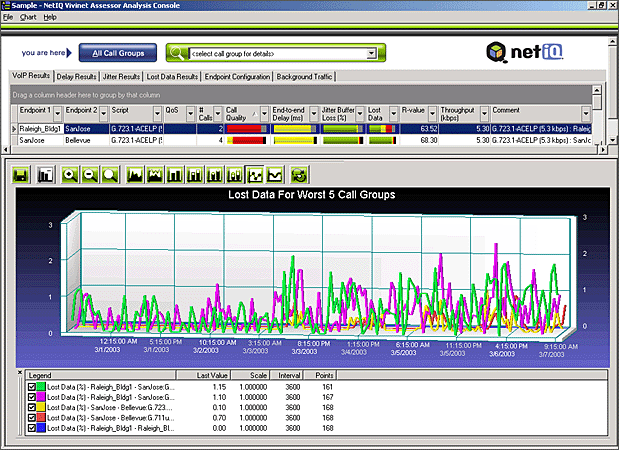Viewport: 619px width, 450px height.
Task: Open the Chart menu
Action: tap(28, 17)
